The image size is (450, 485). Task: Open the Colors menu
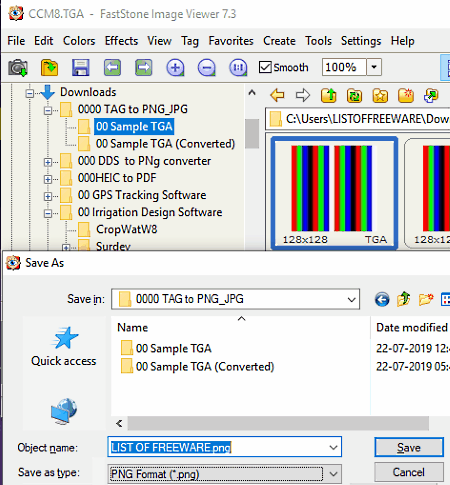click(79, 41)
